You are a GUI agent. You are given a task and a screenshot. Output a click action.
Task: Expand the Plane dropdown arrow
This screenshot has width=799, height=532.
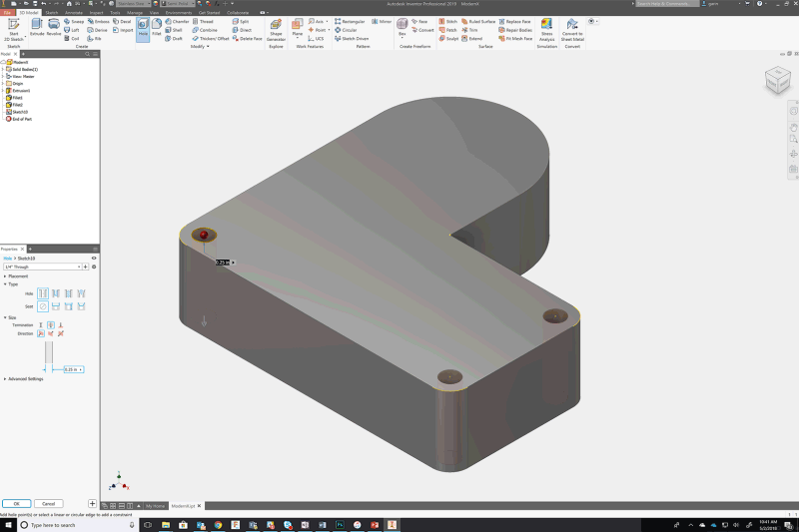pyautogui.click(x=297, y=38)
